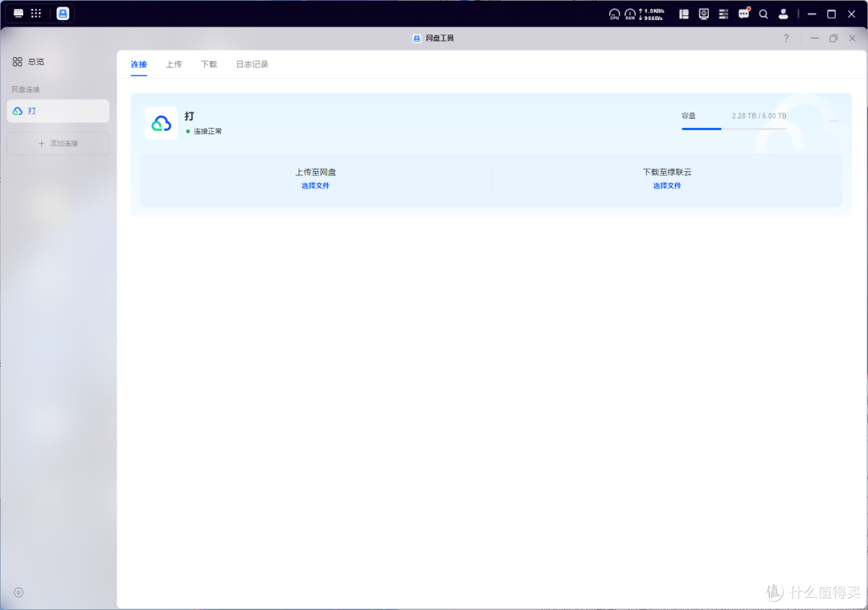Check the CPU usage gauge
Viewport: 868px width, 610px height.
point(614,14)
